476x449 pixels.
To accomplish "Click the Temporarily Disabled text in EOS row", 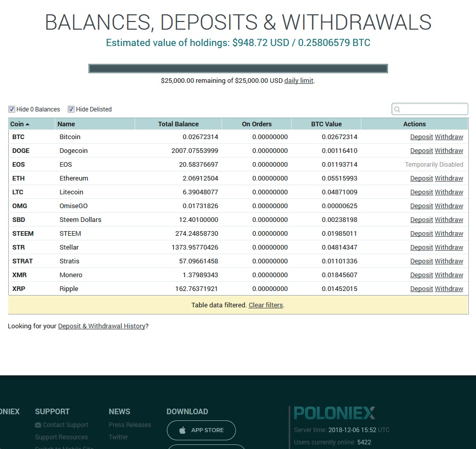I will click(x=434, y=165).
